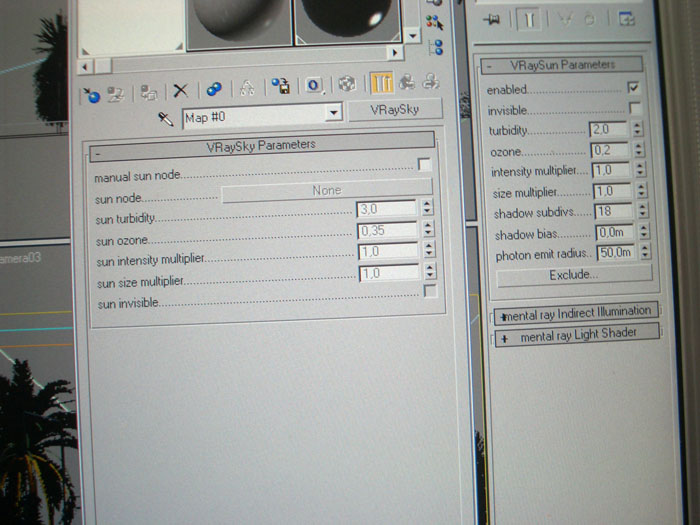Click the photon emit radius spinner
700x525 pixels.
[x=645, y=251]
